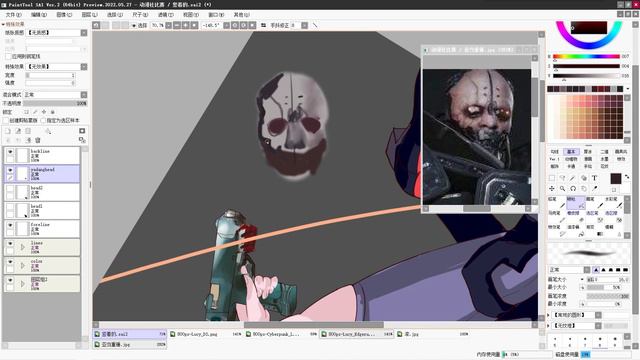Viewport: 640px width, 360px height.
Task: Switch to the yadanghead .sai2 document tab
Action: click(130, 334)
